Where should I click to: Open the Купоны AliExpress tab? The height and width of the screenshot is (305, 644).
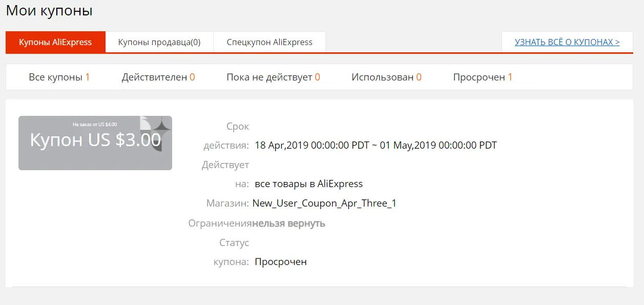(x=55, y=42)
